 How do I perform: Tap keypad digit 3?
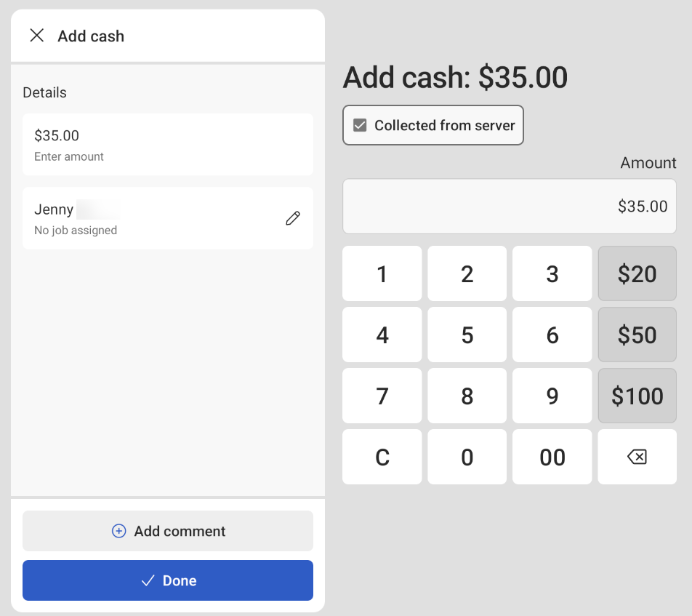tap(552, 273)
